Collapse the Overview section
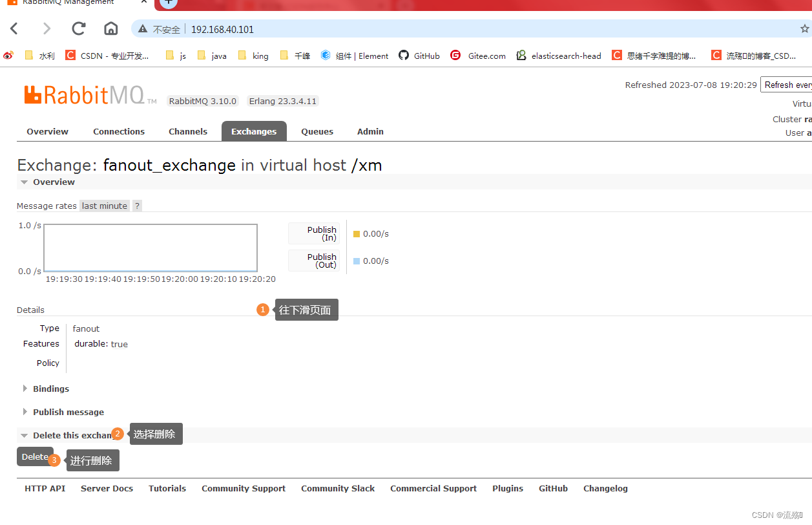 point(48,182)
